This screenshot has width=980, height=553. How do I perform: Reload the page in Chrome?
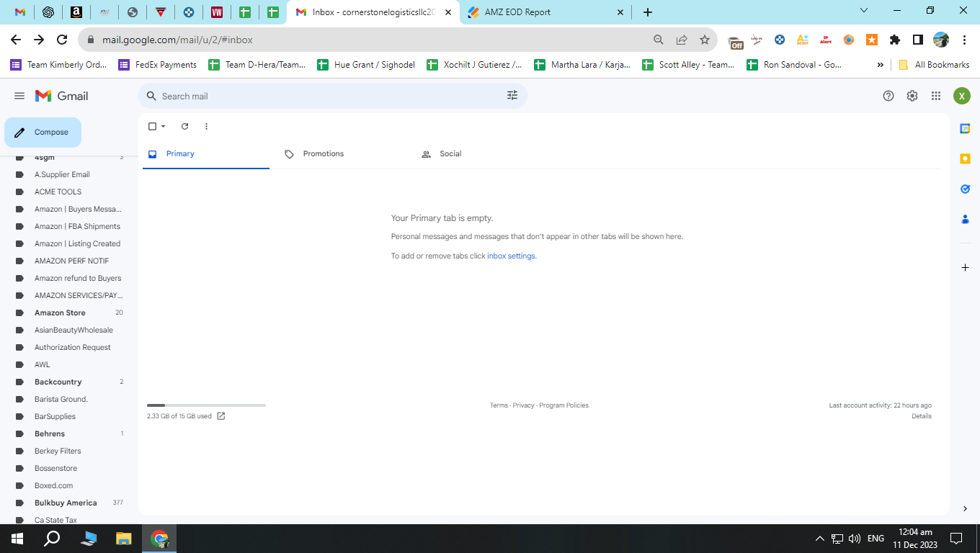click(62, 40)
